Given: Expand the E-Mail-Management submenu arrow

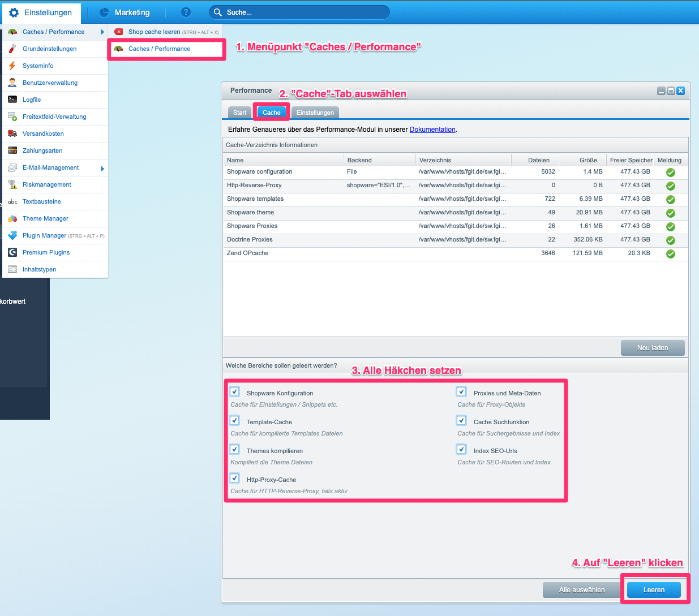Looking at the screenshot, I should pos(102,169).
